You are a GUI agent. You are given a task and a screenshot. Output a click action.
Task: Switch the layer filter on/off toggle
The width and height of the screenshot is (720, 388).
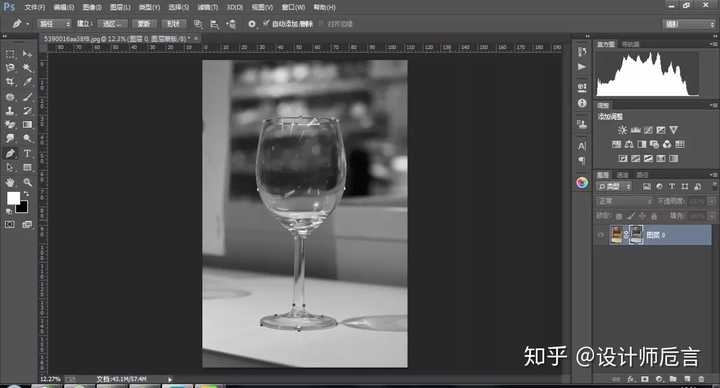(x=714, y=186)
